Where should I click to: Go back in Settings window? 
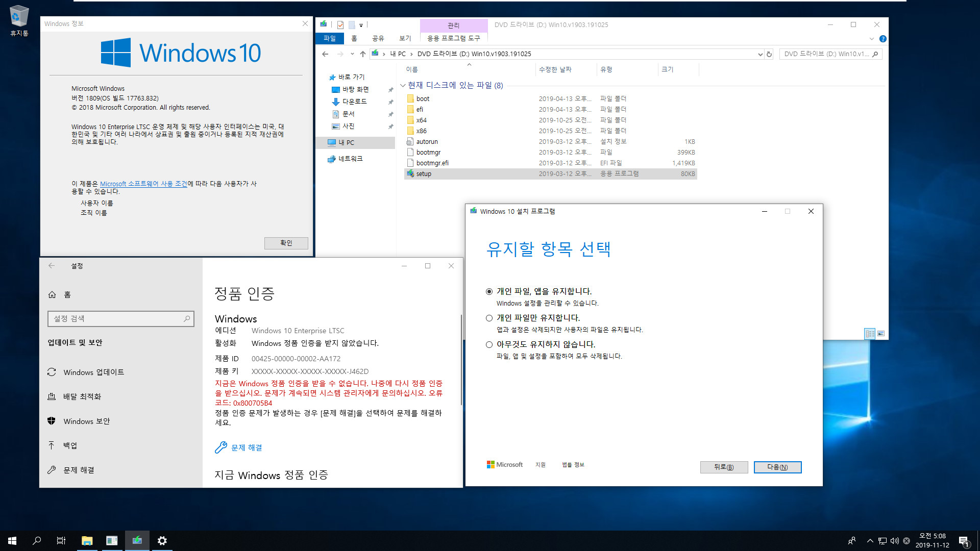tap(52, 266)
